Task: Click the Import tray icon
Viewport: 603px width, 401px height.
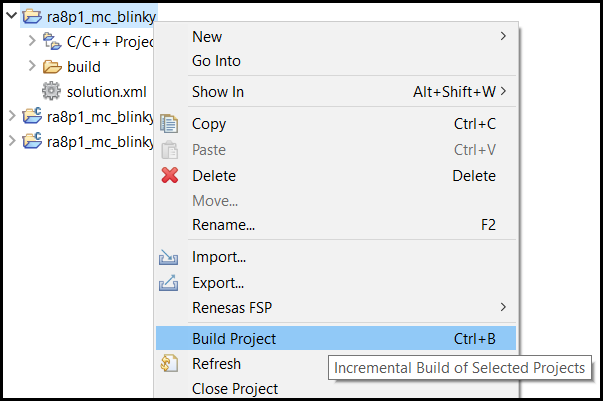Action: (168, 257)
